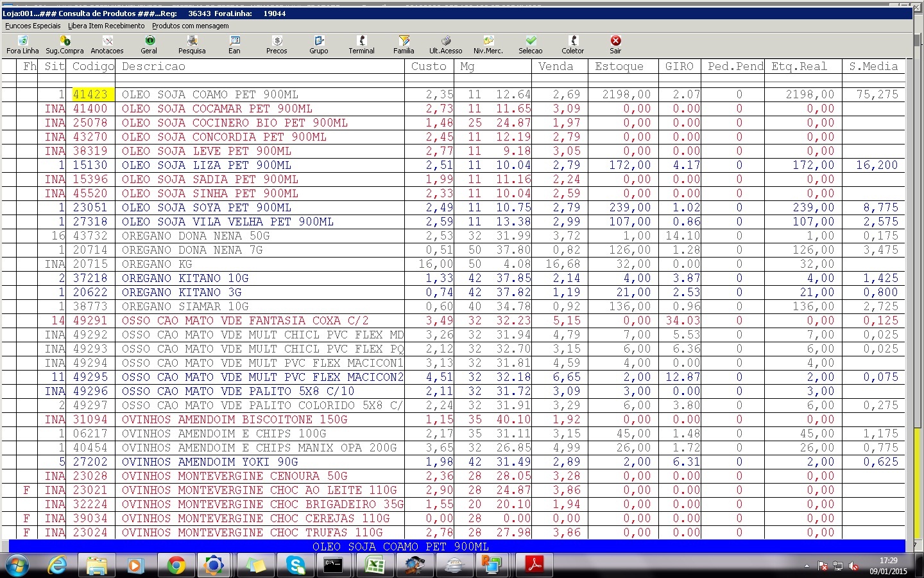Click the Estoque column header
Screen dimensions: 924x578
click(x=619, y=66)
